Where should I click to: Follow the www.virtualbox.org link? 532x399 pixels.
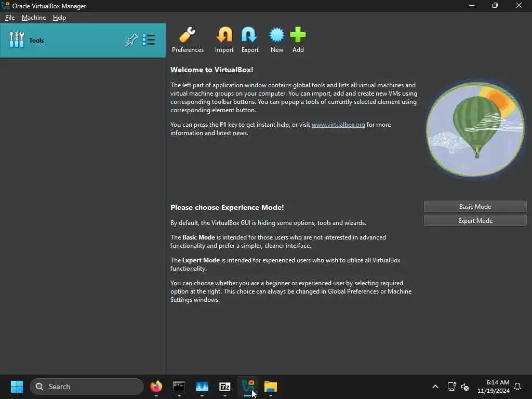click(x=338, y=125)
